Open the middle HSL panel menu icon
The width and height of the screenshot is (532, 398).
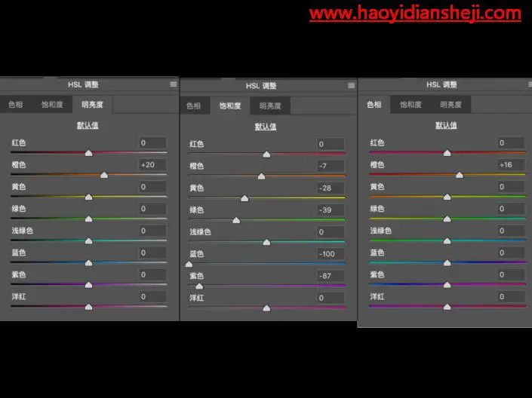[352, 85]
